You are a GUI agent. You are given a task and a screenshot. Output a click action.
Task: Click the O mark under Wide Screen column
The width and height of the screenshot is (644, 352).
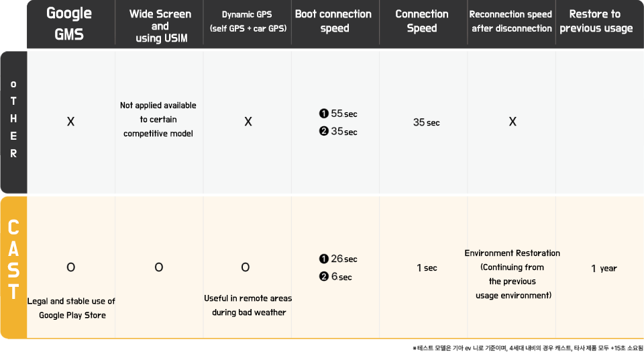pos(159,267)
